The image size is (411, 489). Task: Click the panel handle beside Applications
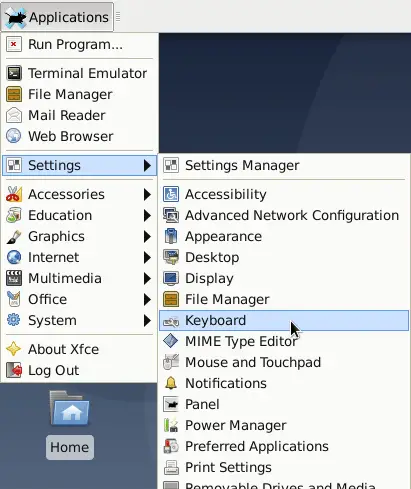tap(118, 17)
